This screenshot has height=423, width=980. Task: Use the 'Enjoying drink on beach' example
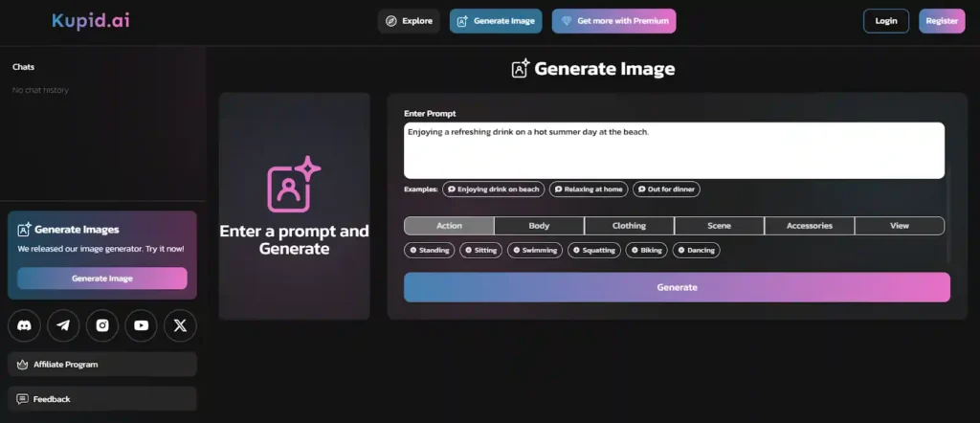coord(494,189)
